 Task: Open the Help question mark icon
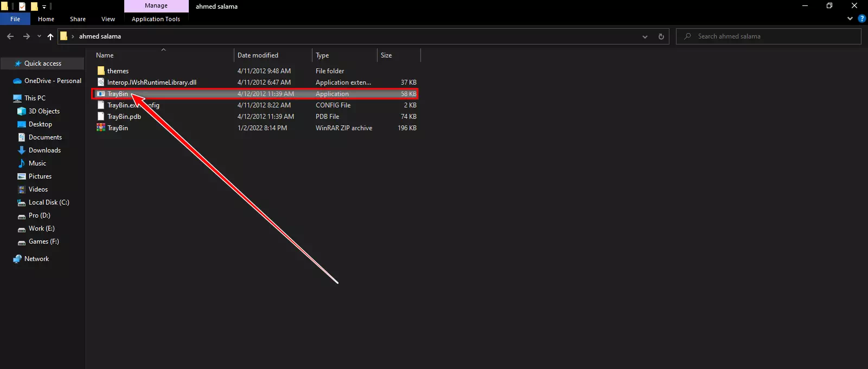tap(861, 18)
